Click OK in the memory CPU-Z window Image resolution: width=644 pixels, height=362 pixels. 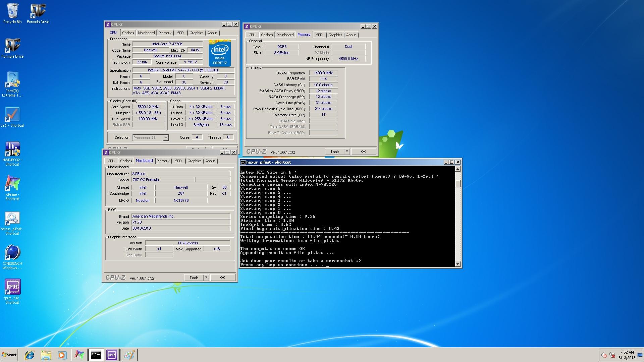point(363,152)
